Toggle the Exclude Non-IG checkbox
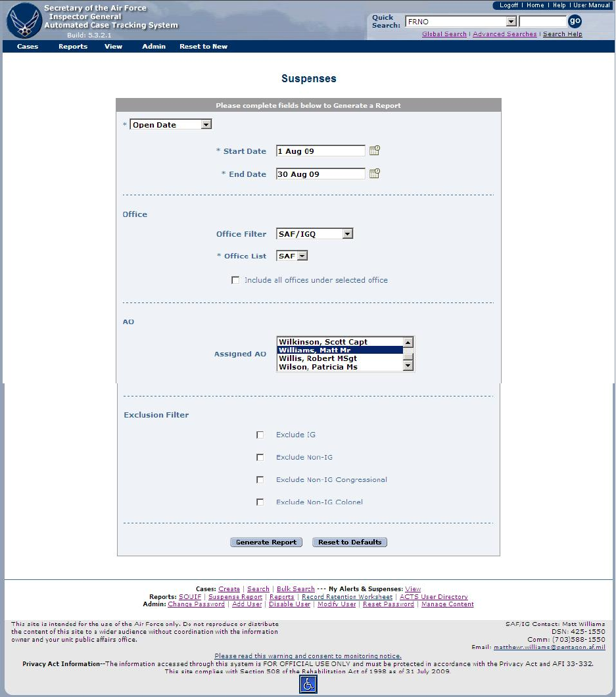 point(260,458)
